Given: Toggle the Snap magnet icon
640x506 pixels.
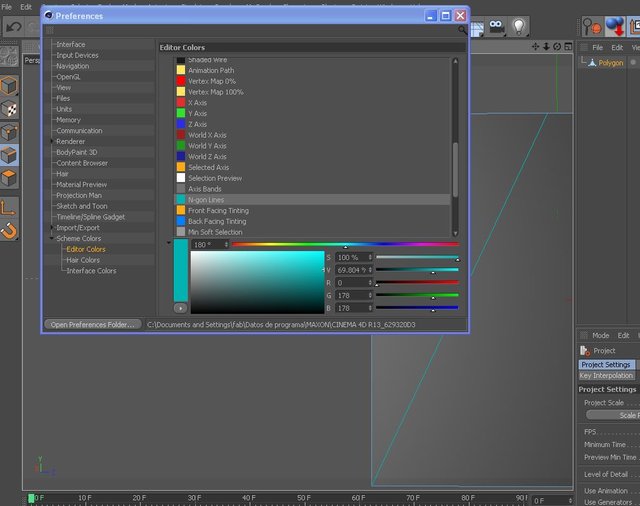Looking at the screenshot, I should tap(9, 231).
